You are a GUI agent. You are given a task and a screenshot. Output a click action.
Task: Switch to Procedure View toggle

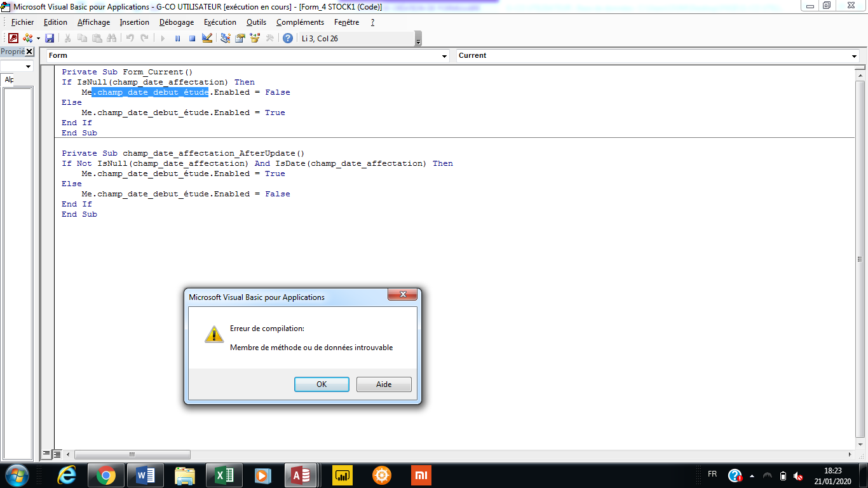click(47, 454)
